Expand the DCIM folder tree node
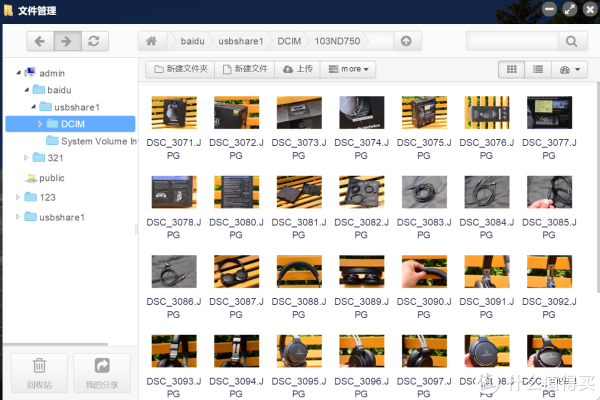The width and height of the screenshot is (600, 400). click(40, 124)
